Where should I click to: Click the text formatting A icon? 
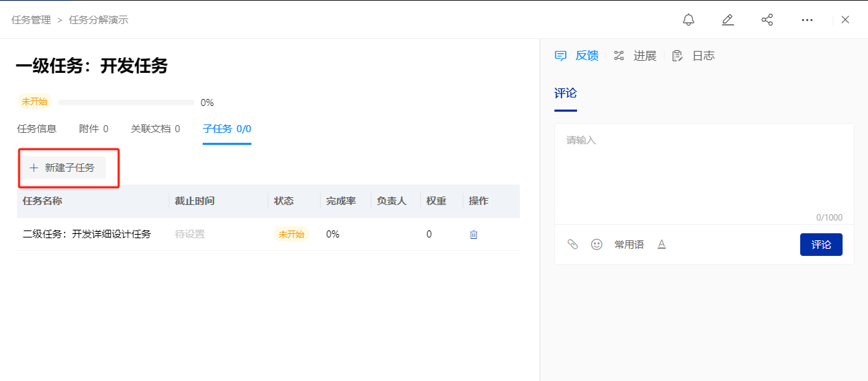662,244
